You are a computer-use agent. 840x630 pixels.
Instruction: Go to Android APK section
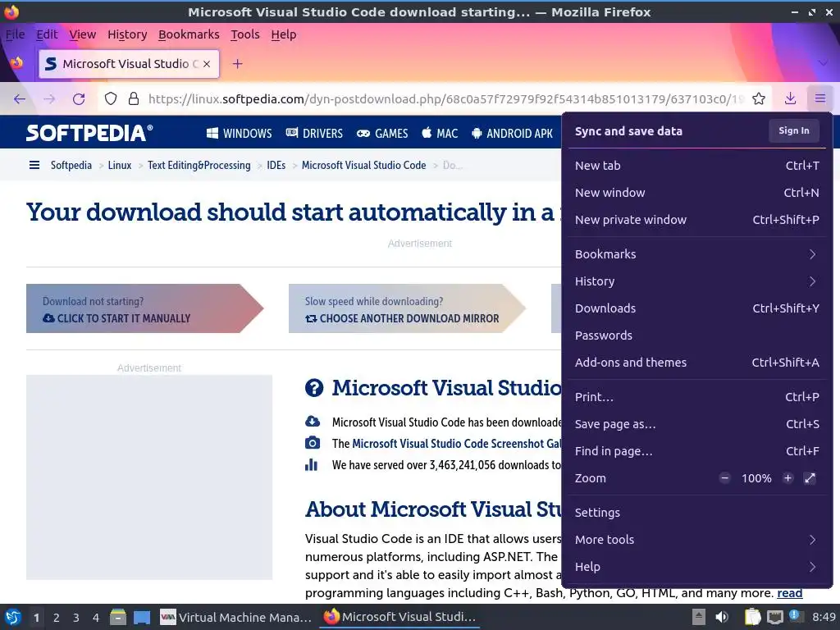[x=512, y=134]
